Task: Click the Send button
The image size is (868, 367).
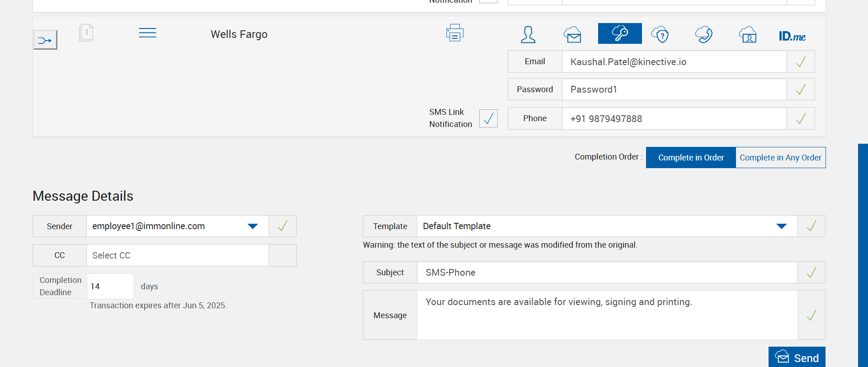Action: [x=797, y=358]
